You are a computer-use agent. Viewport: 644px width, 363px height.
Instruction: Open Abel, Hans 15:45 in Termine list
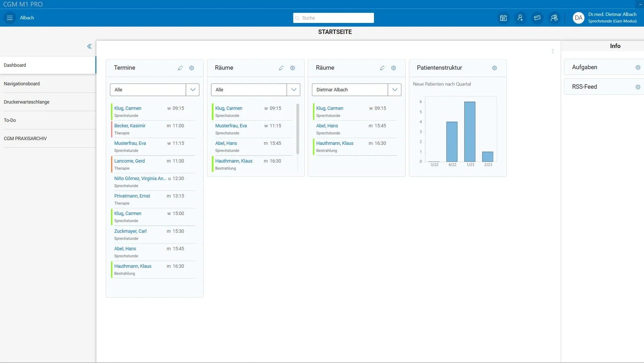coord(125,249)
